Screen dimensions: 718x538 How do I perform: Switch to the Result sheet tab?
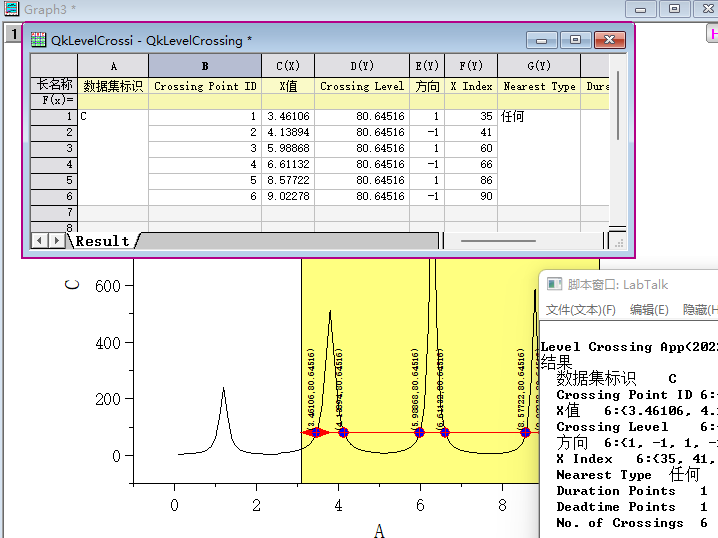tap(103, 241)
